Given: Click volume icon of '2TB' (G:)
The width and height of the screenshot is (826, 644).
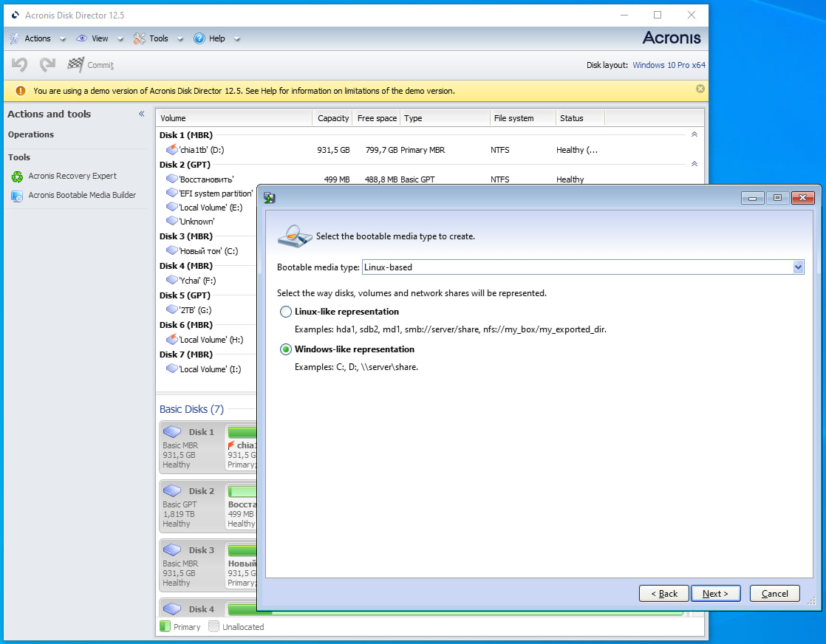Looking at the screenshot, I should tap(171, 309).
